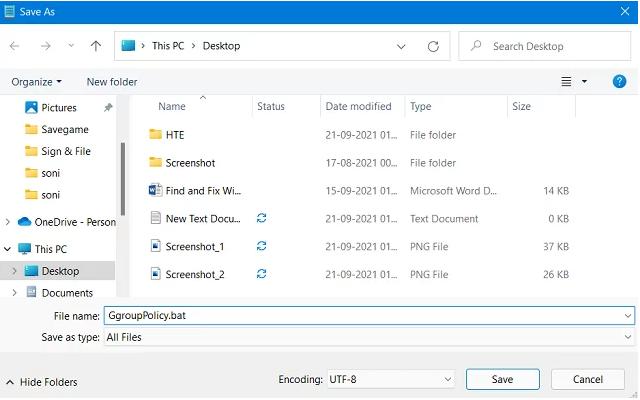Open the Save as type dropdown
Screen dimensions: 640x400
tap(368, 338)
